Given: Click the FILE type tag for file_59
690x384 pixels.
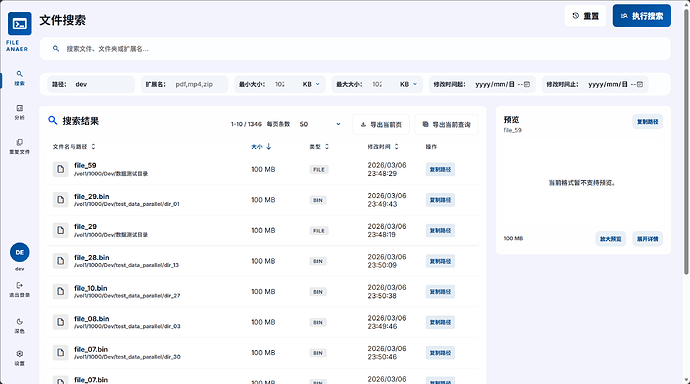Looking at the screenshot, I should point(319,169).
